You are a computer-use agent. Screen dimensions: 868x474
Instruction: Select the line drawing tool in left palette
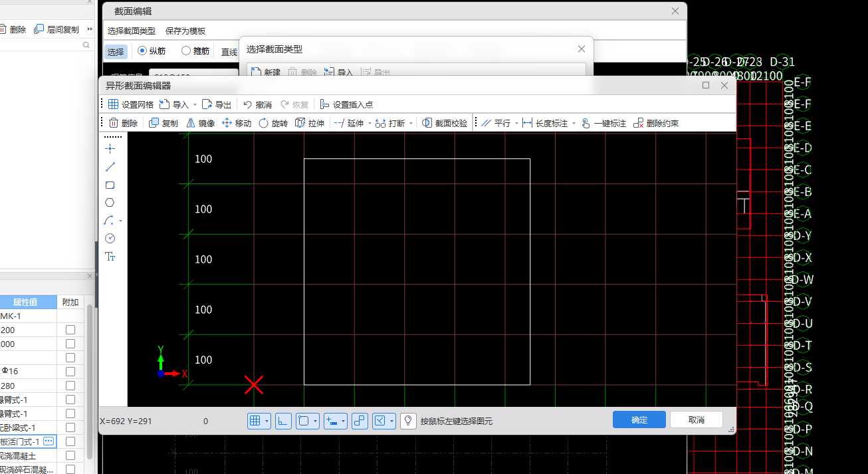[x=110, y=167]
